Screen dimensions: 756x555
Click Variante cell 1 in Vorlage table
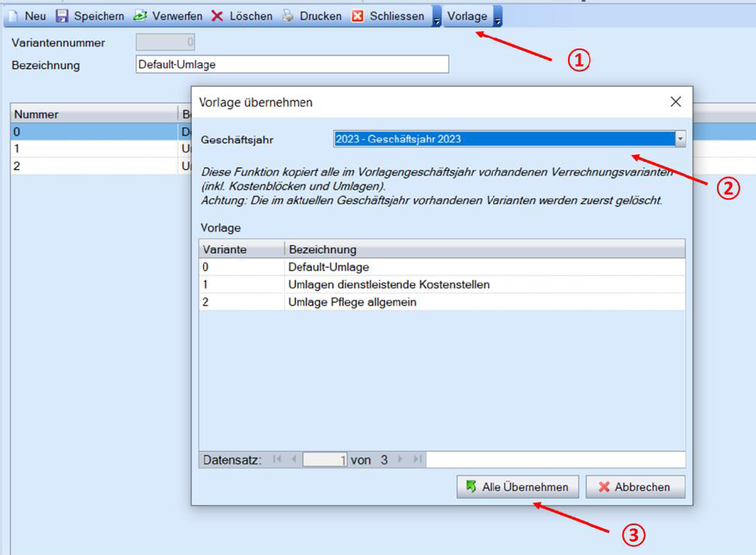pyautogui.click(x=242, y=284)
